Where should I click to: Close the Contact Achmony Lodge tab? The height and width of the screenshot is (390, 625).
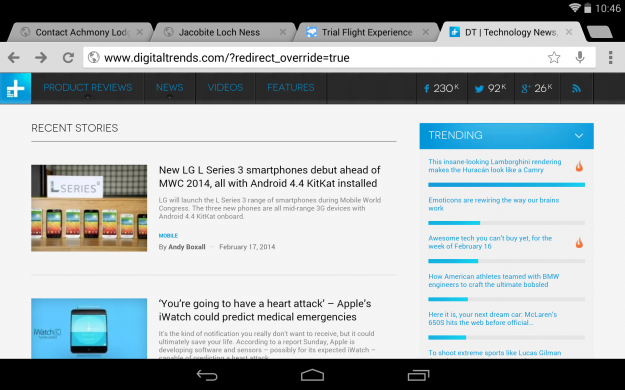(x=140, y=32)
